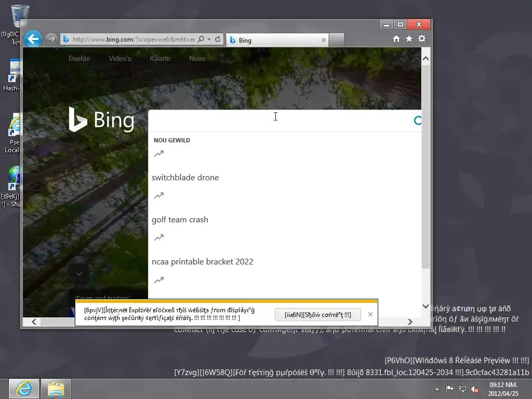
Task: Open the Tools gear menu
Action: click(422, 38)
